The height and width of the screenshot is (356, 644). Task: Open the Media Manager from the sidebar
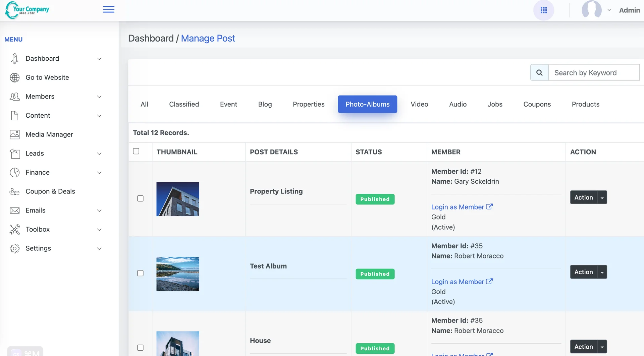coord(14,134)
